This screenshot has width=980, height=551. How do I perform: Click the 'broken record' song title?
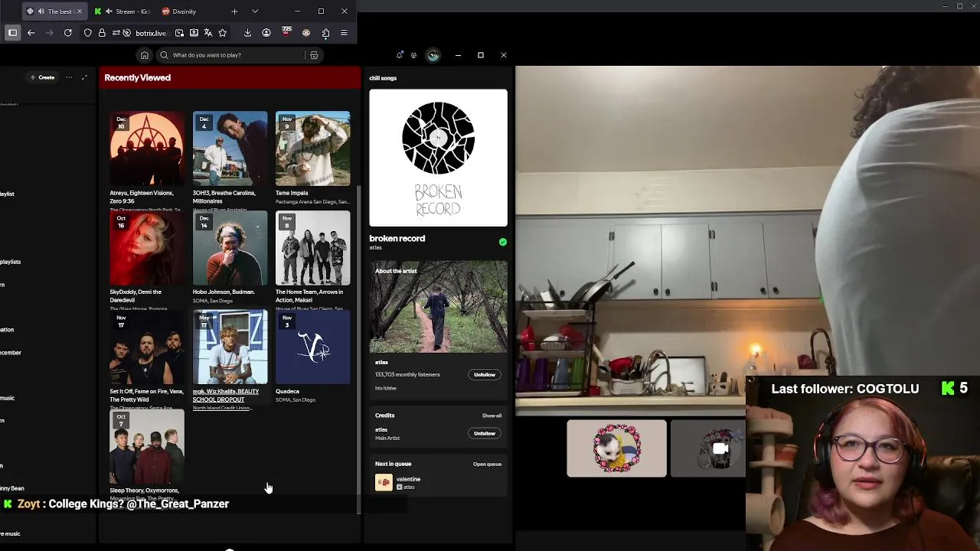[397, 238]
